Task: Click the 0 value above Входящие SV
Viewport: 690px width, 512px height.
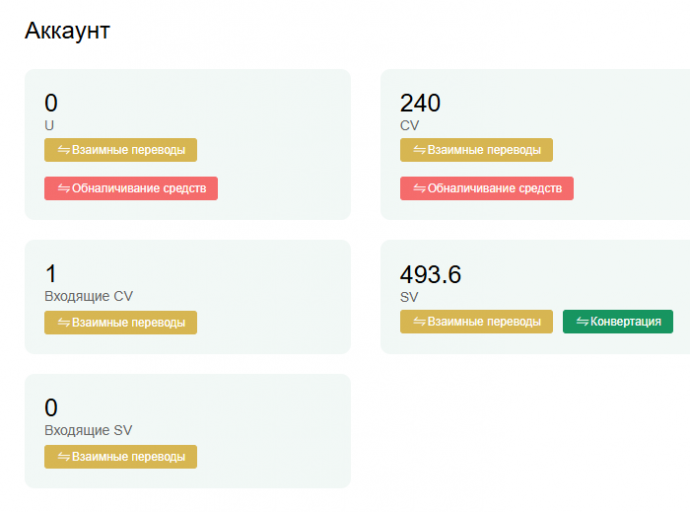Action: tap(51, 408)
